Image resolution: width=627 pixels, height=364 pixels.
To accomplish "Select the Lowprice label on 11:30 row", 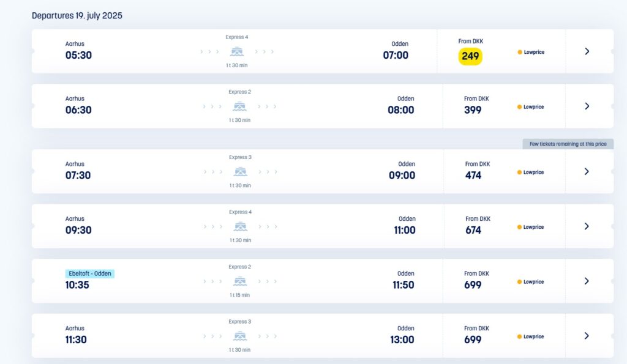I will click(533, 336).
